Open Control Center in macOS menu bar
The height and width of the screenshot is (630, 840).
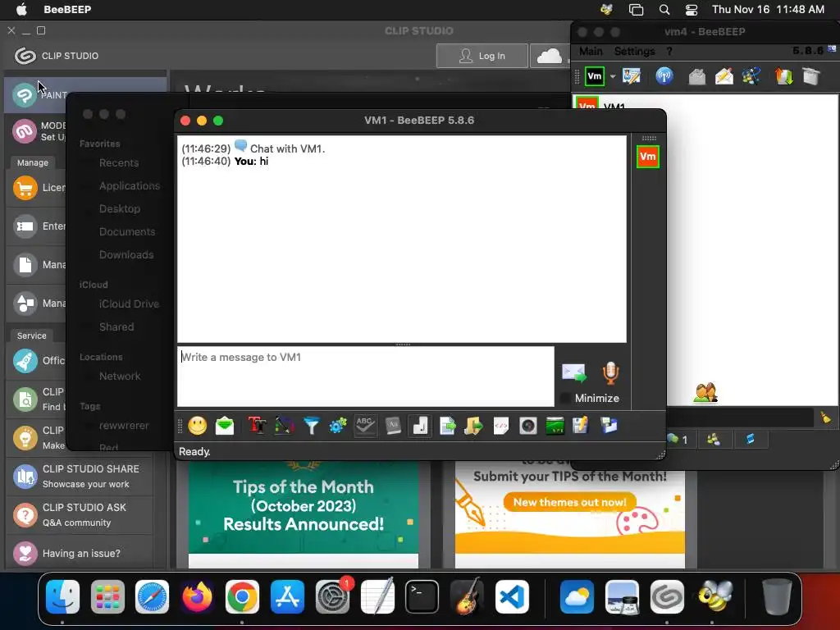692,10
